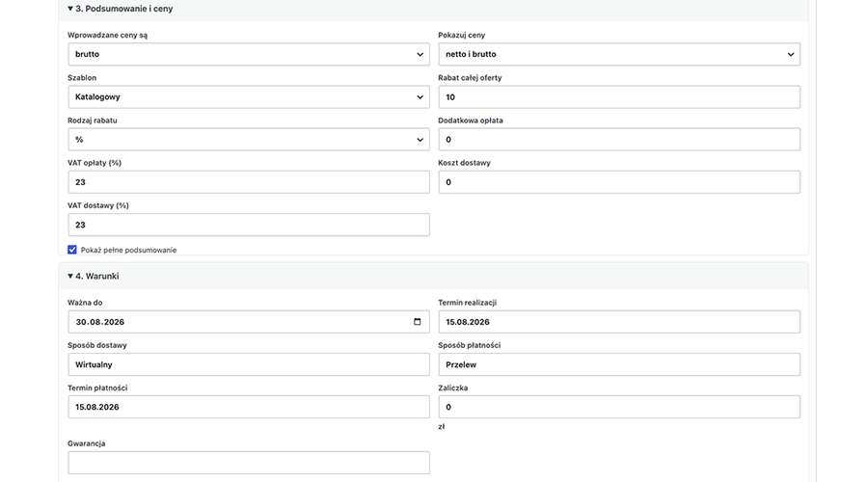868x482 pixels.
Task: Open the Szablon dropdown showing Katalogowy
Action: 249,96
